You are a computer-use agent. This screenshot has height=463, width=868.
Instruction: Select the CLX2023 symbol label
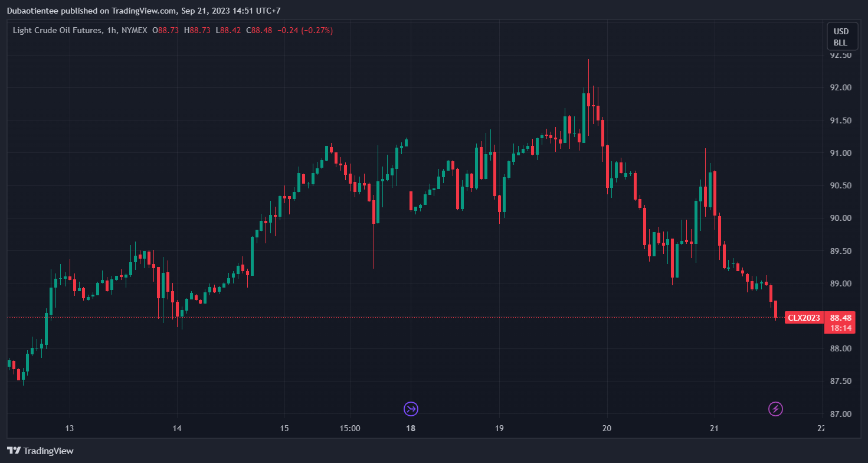click(804, 318)
